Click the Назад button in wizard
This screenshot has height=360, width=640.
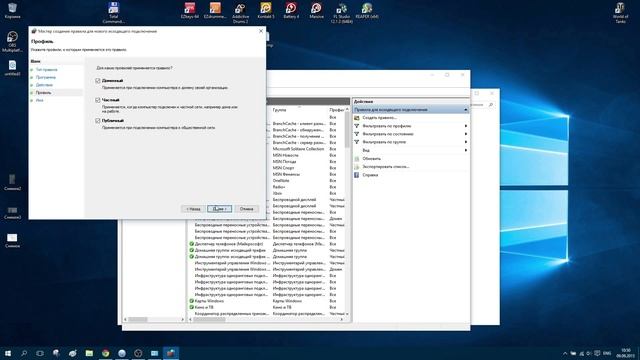tap(193, 209)
